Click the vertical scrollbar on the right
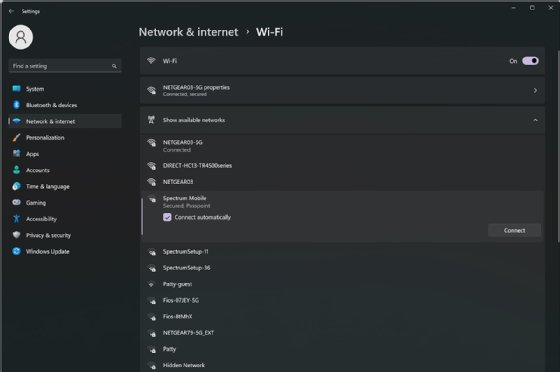Screen dimensions: 560x372 click(558, 146)
